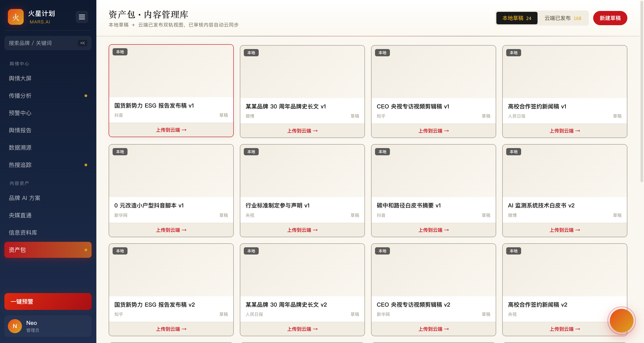The height and width of the screenshot is (343, 644).
Task: Open thumbnail of 高校合作签约新闻稿 v1
Action: click(565, 72)
